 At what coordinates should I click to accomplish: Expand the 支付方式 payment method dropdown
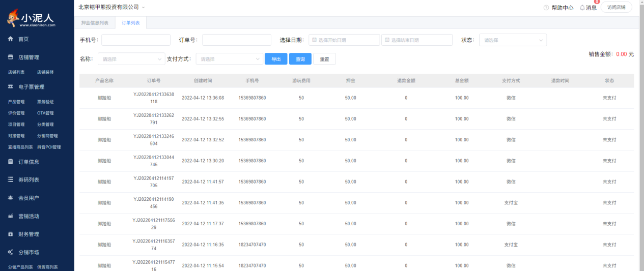(x=229, y=59)
